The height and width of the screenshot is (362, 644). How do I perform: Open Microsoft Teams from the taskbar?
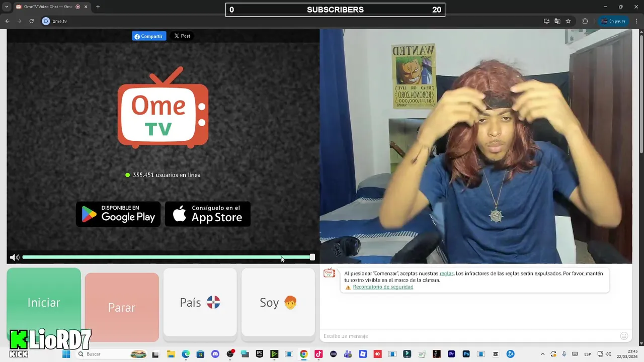click(x=348, y=354)
